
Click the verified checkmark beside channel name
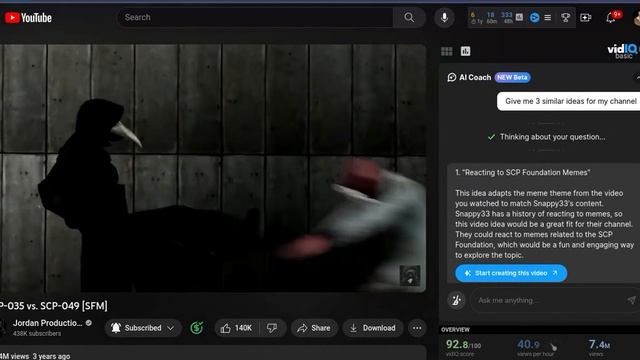(89, 323)
